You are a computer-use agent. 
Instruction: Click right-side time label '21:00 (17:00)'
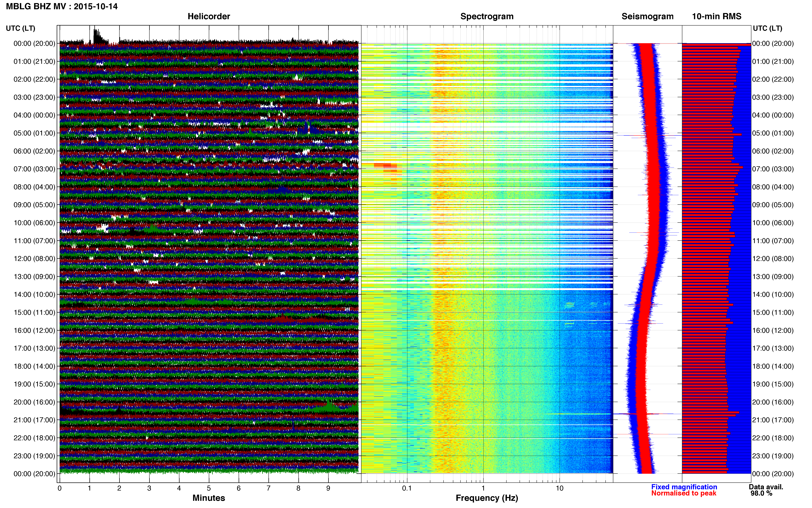773,420
